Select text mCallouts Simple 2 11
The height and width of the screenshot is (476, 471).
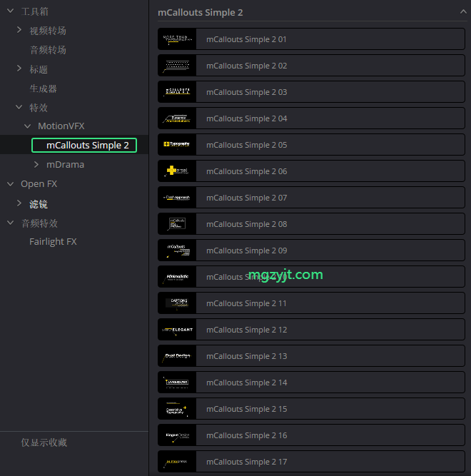tap(246, 303)
